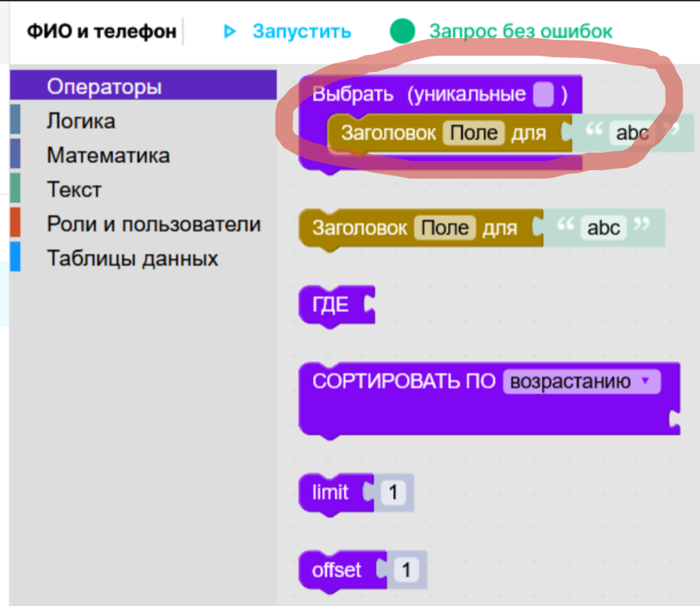Open the Таблицы данных category

(x=132, y=259)
